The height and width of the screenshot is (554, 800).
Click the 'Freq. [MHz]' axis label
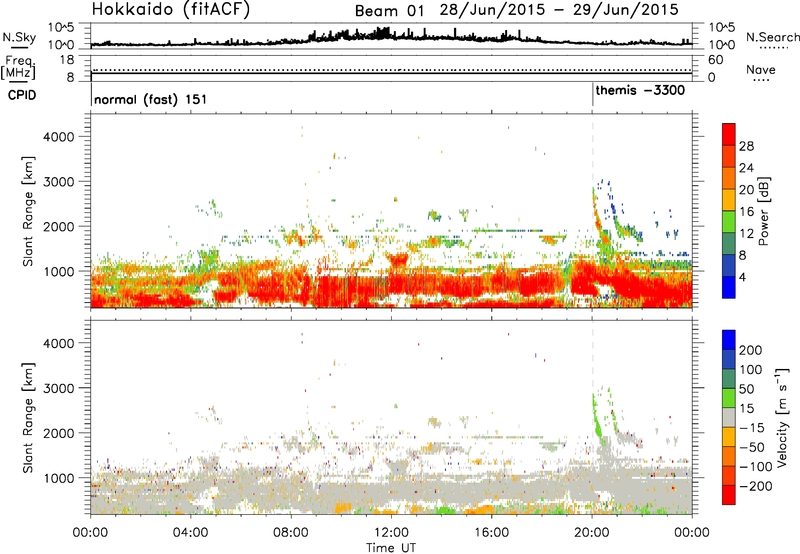coord(19,68)
